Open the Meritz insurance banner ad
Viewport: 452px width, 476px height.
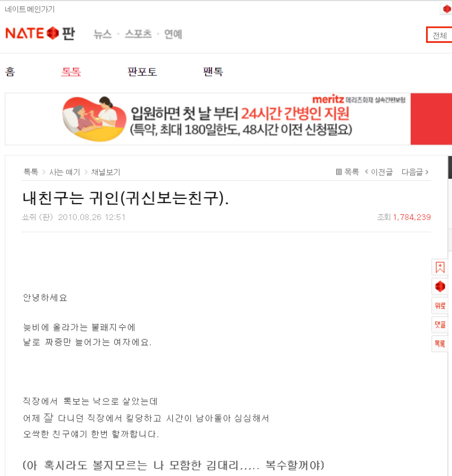(228, 119)
